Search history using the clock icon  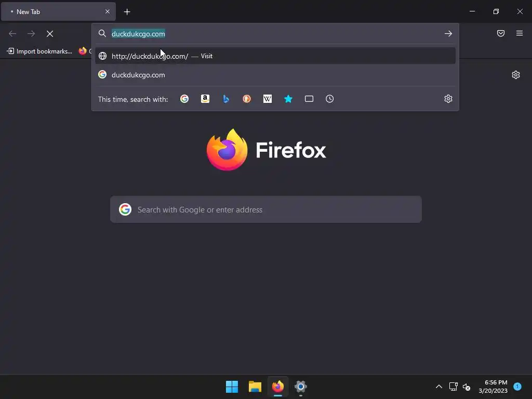[x=329, y=99]
